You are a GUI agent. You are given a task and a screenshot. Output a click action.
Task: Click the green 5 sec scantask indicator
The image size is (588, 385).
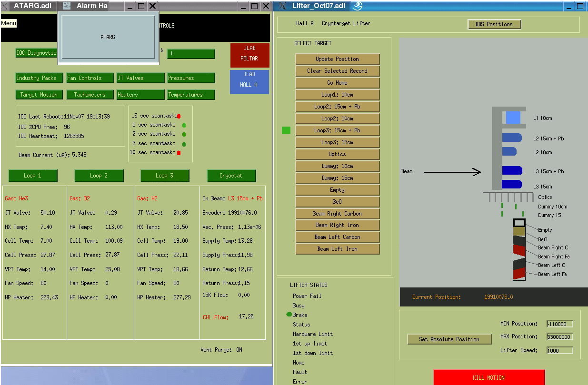[184, 144]
